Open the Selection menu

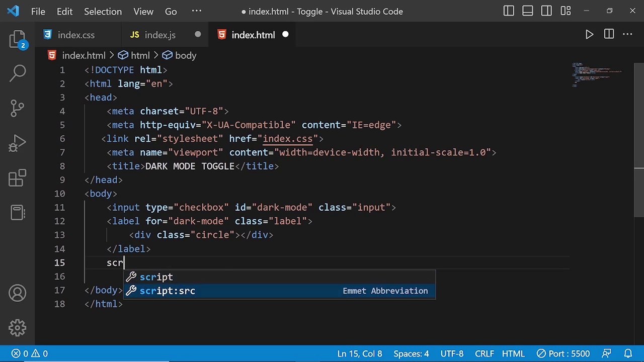103,11
